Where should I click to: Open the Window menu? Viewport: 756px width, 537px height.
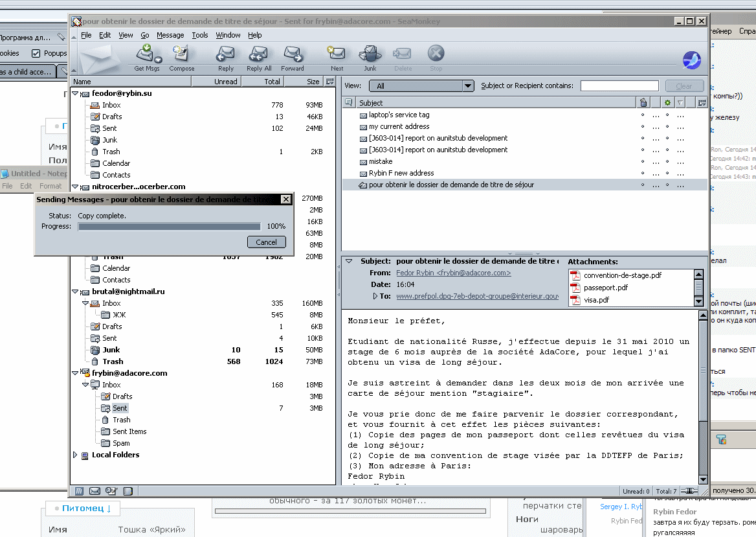228,35
